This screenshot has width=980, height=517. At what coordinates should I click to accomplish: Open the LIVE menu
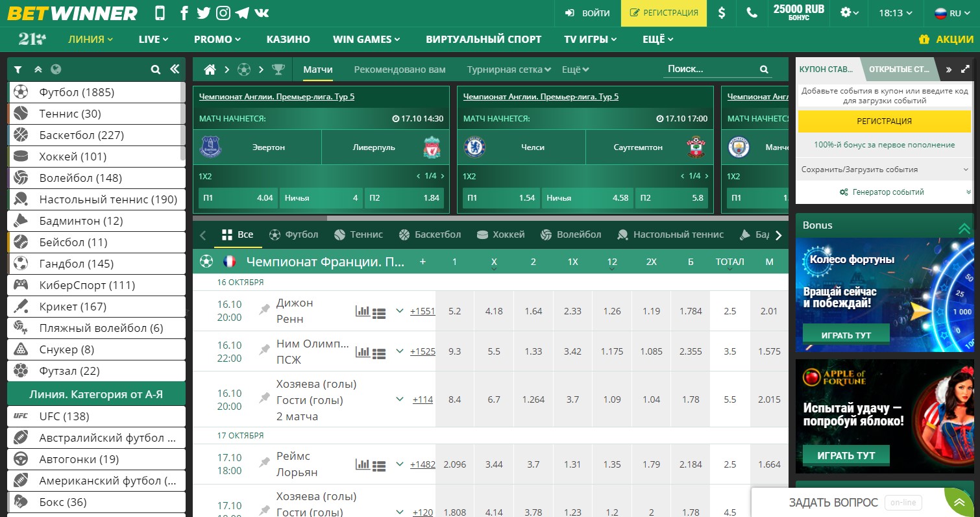153,39
